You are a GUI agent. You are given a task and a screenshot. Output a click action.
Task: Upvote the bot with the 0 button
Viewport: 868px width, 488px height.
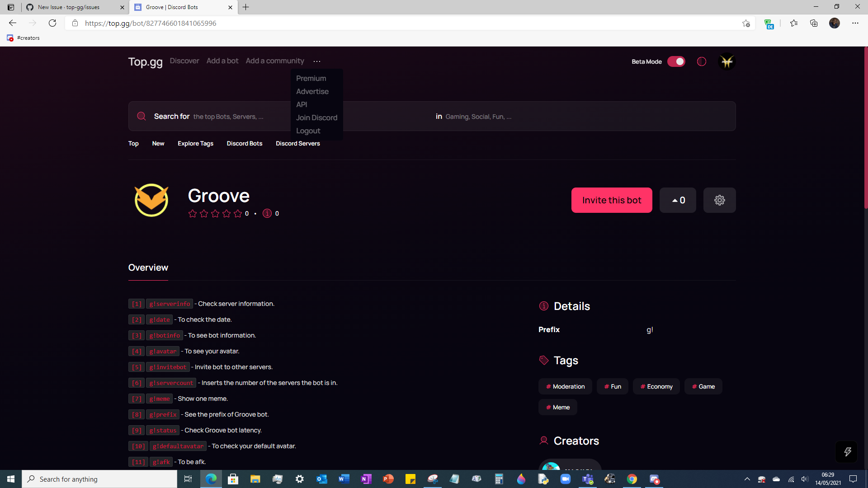[x=678, y=200]
